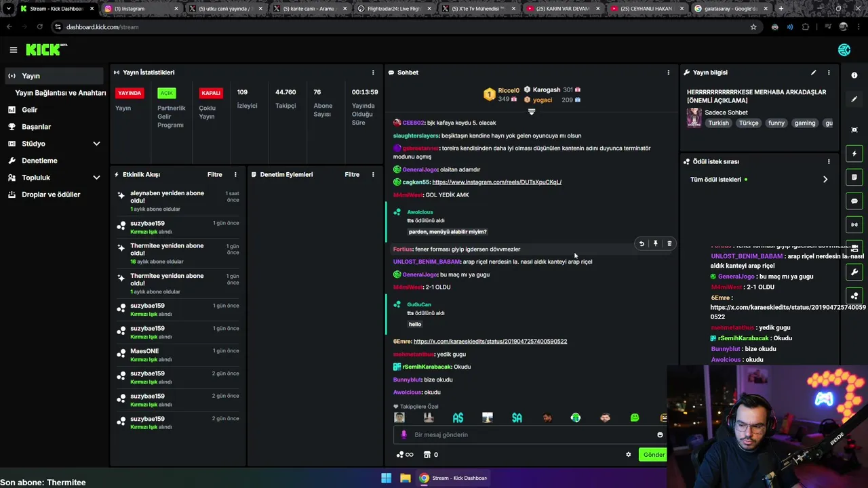Open Sohbet panel three-dot menu

pyautogui.click(x=668, y=73)
